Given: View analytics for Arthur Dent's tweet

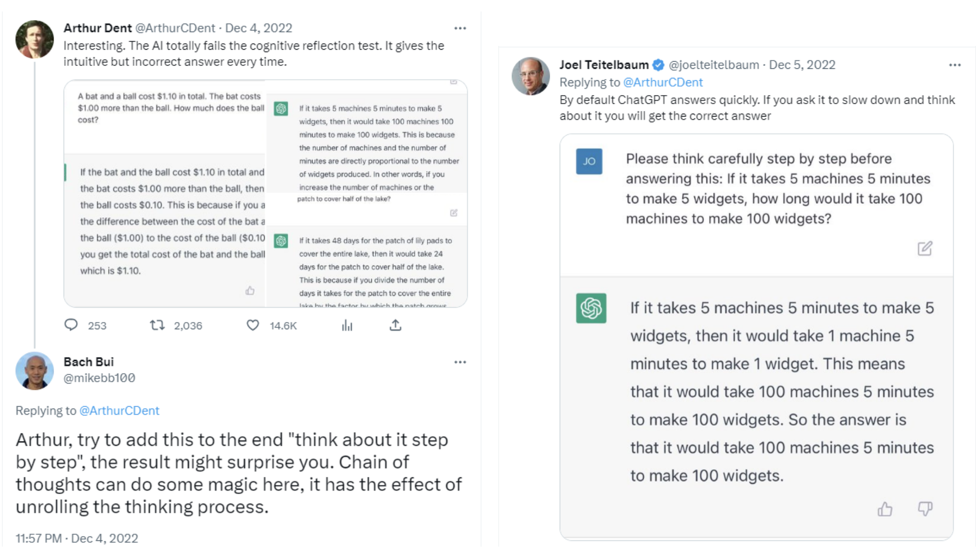Looking at the screenshot, I should (347, 326).
